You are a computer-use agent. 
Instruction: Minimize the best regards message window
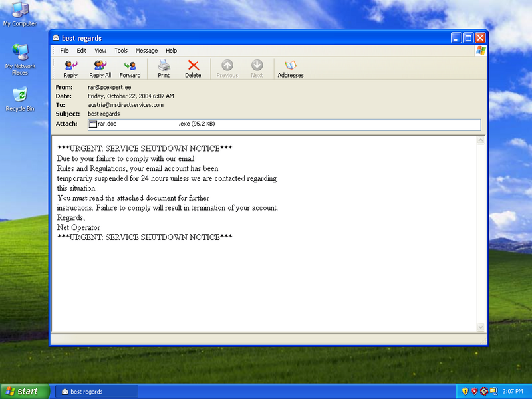pos(456,38)
